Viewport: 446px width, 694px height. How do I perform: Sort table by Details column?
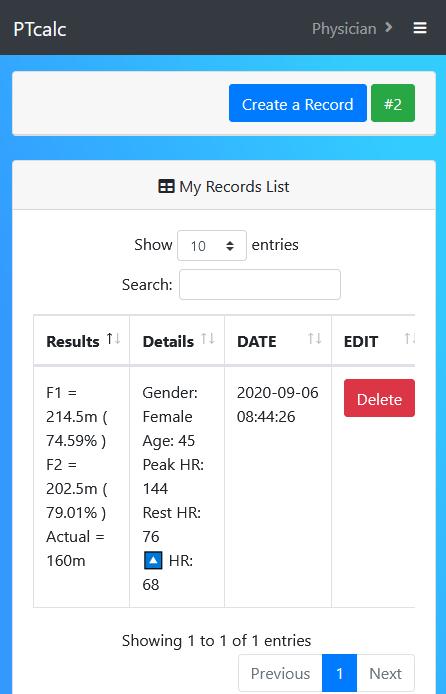pos(177,341)
